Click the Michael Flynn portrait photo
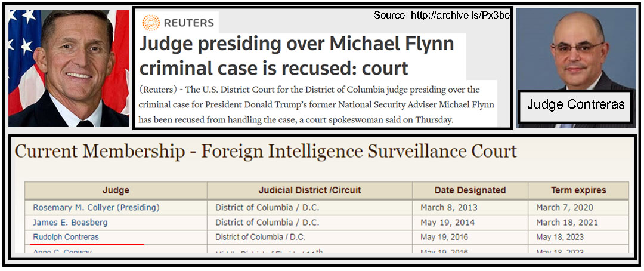 (69, 67)
